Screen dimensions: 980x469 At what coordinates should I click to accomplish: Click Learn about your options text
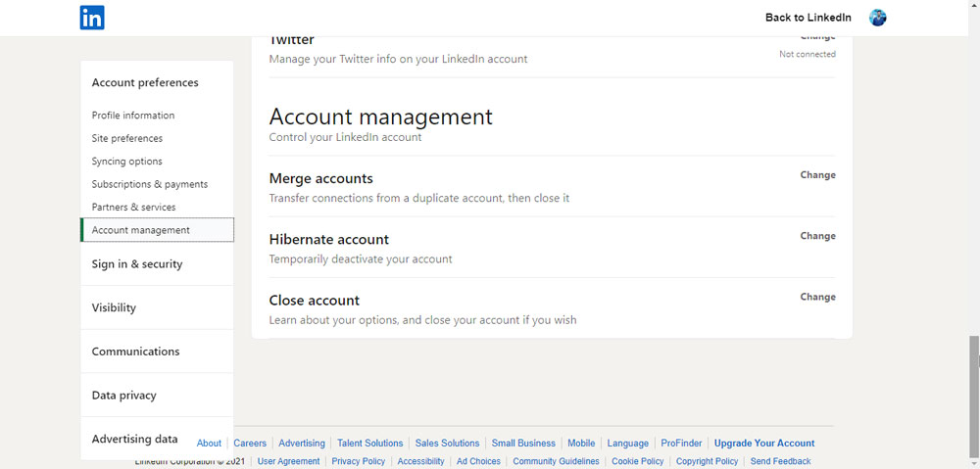pos(422,320)
